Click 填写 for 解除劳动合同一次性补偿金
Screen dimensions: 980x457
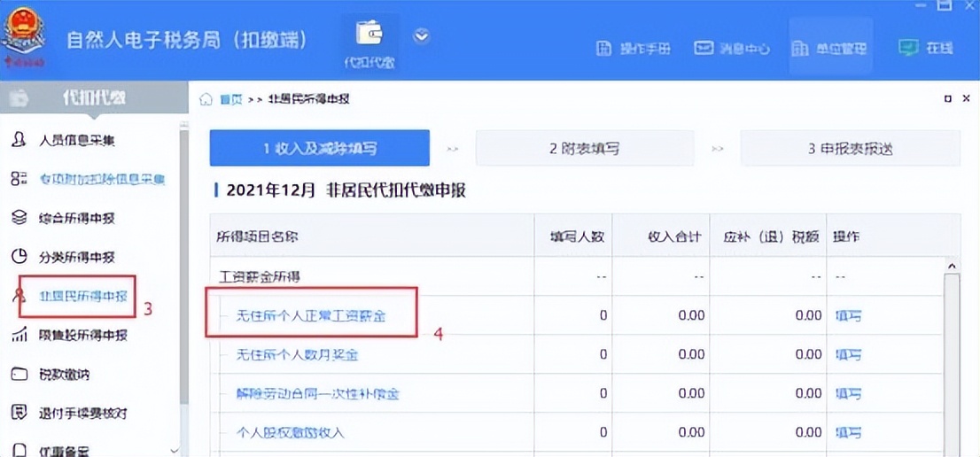coord(848,394)
